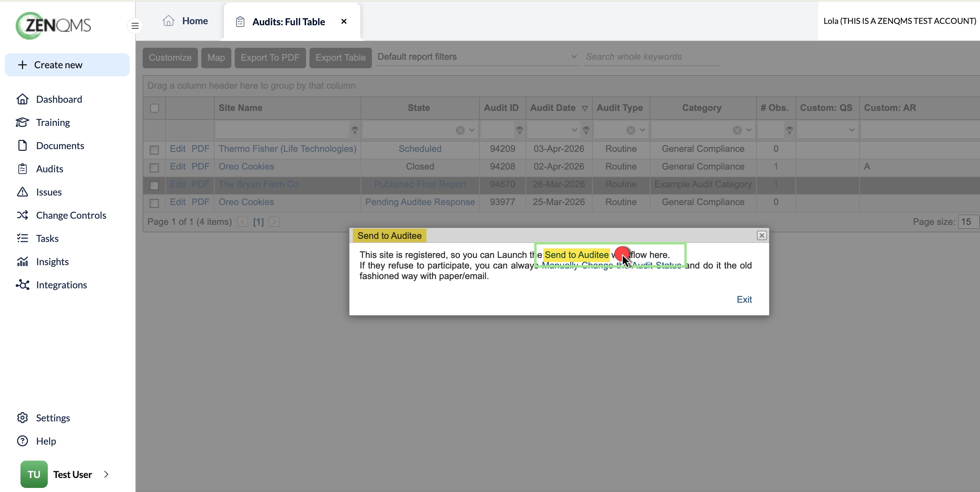
Task: Switch to the Home tab
Action: 185,21
